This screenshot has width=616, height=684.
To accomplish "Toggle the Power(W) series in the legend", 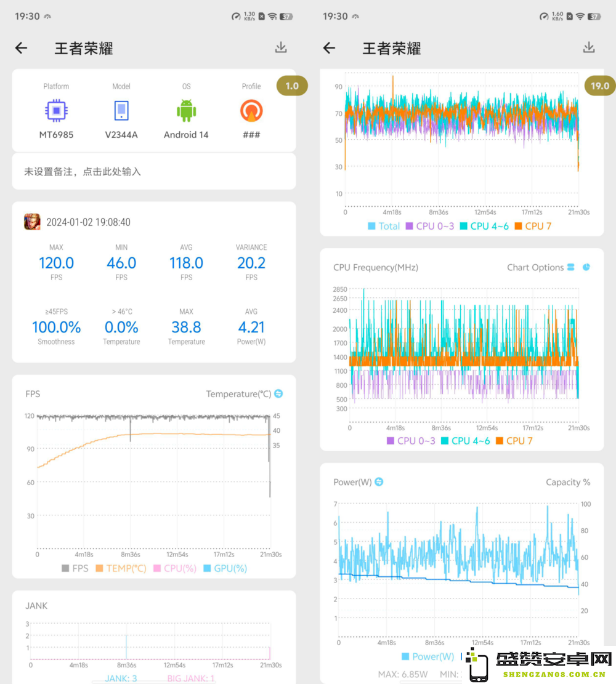I will click(428, 656).
